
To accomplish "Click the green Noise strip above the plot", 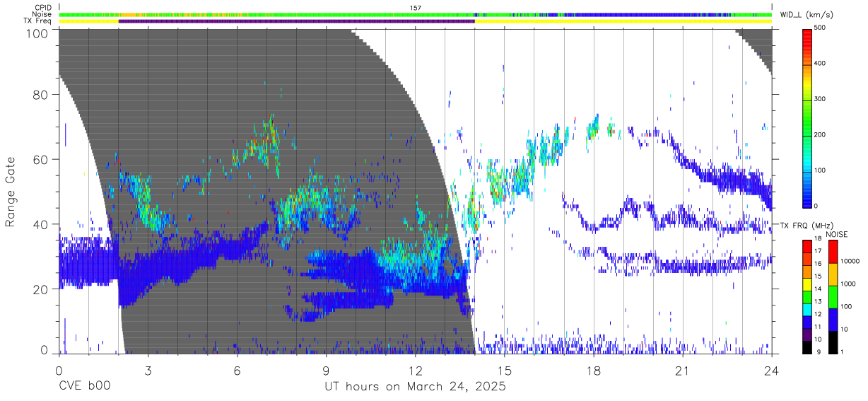I will 416,14.
